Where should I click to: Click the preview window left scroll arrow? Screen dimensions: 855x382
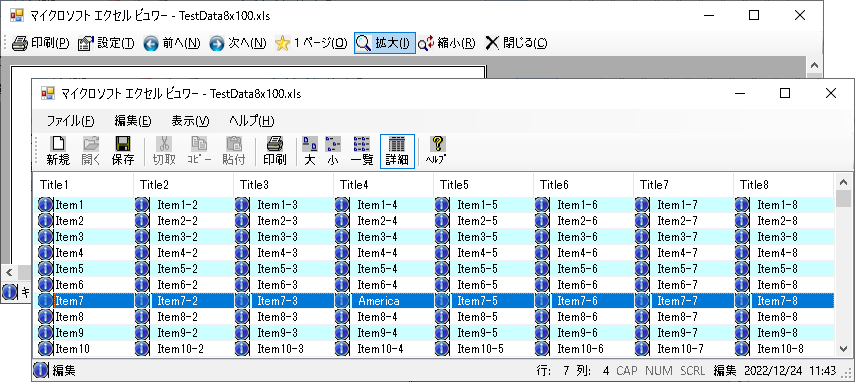9,271
